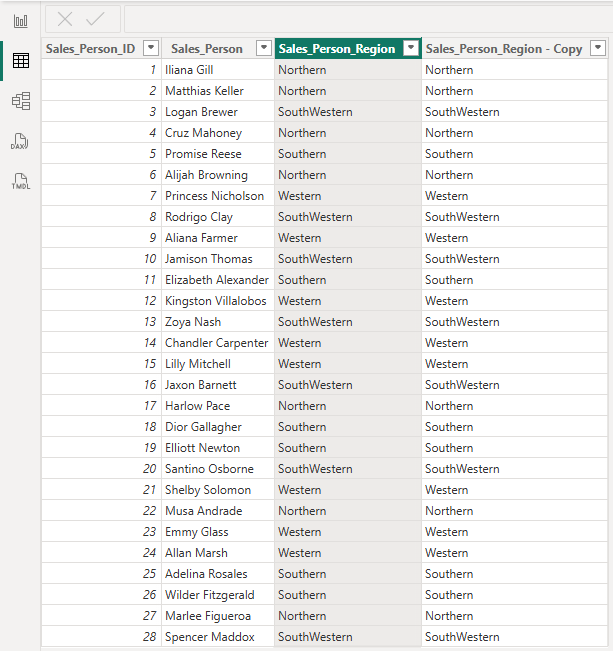Click the Spencer Maddox cell
Viewport: 613px width, 651px height.
tap(218, 636)
